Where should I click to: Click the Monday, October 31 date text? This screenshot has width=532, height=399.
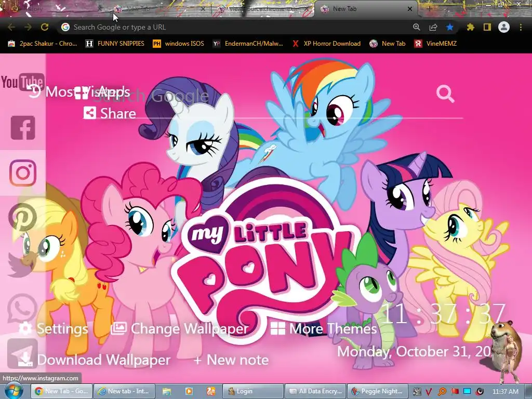tap(415, 352)
